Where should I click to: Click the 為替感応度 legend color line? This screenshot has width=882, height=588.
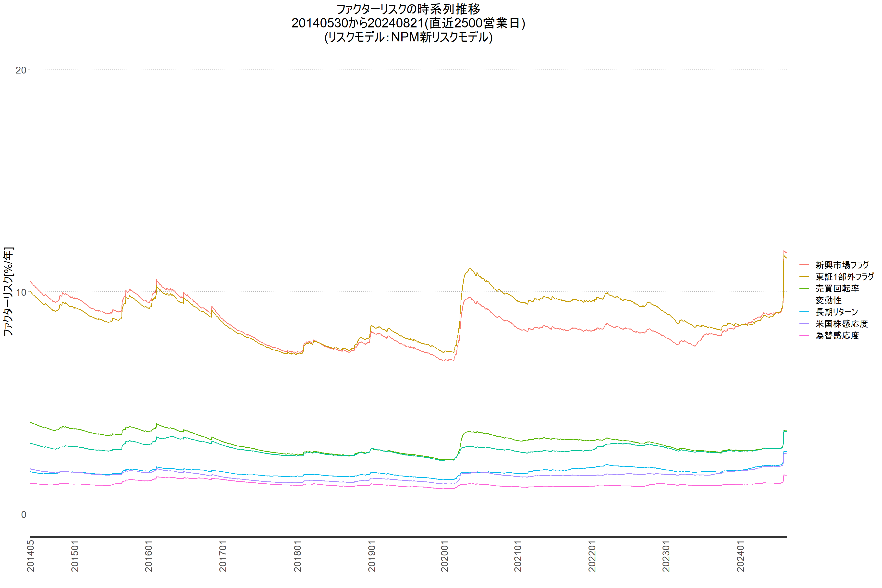pyautogui.click(x=804, y=335)
